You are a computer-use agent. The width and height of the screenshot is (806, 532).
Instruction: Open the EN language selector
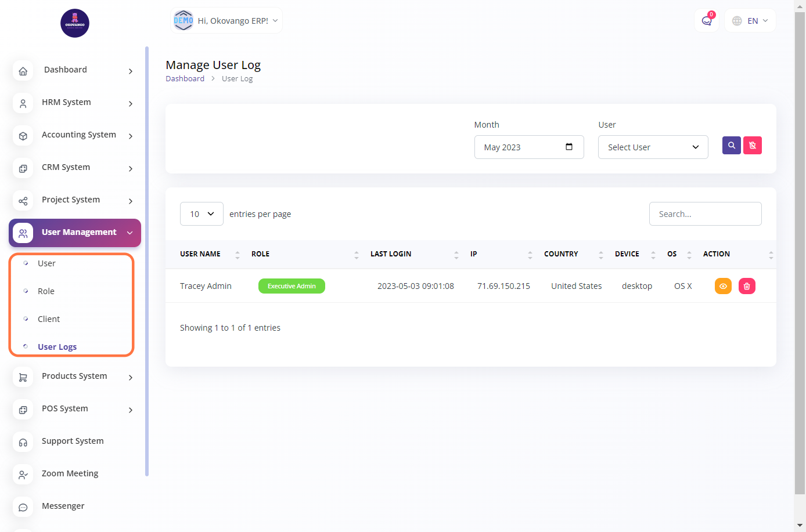pyautogui.click(x=750, y=21)
